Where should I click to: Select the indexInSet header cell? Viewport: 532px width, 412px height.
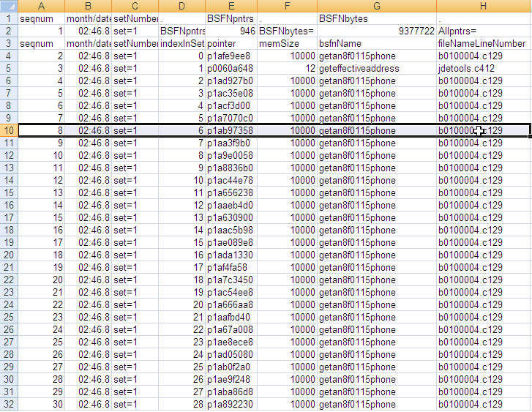pyautogui.click(x=182, y=44)
